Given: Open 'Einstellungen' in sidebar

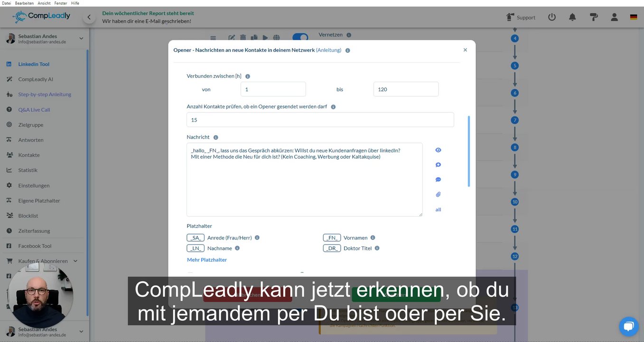Looking at the screenshot, I should coord(34,185).
